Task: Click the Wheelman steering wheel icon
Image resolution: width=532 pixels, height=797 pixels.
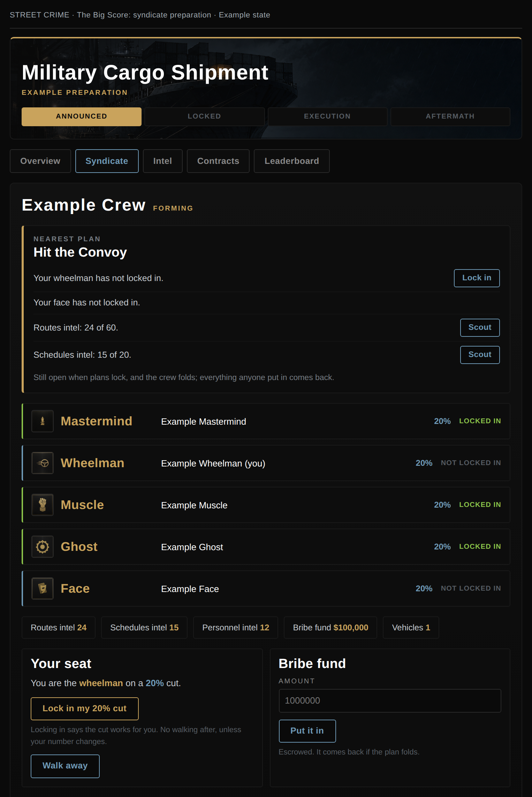Action: 43,463
